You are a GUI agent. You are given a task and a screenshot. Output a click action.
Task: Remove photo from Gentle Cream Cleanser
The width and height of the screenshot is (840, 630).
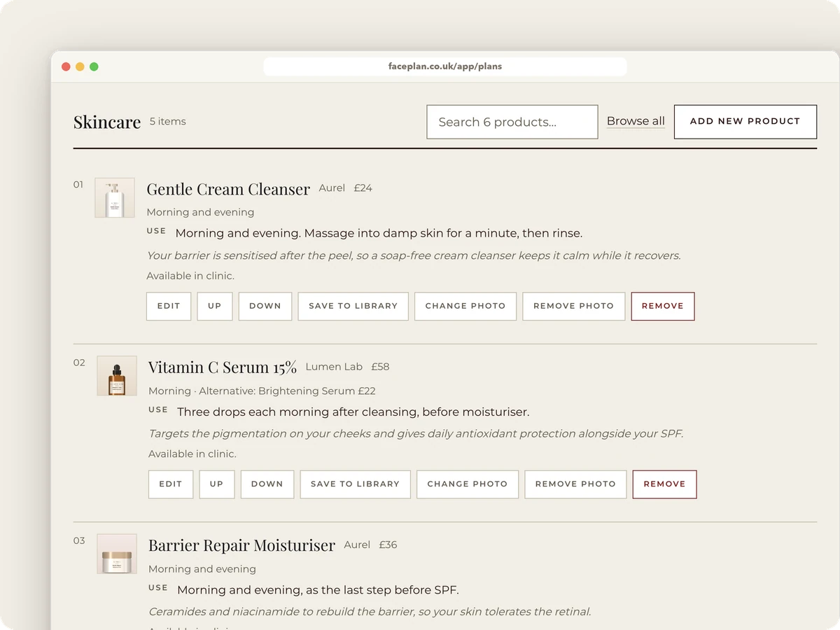pos(574,306)
